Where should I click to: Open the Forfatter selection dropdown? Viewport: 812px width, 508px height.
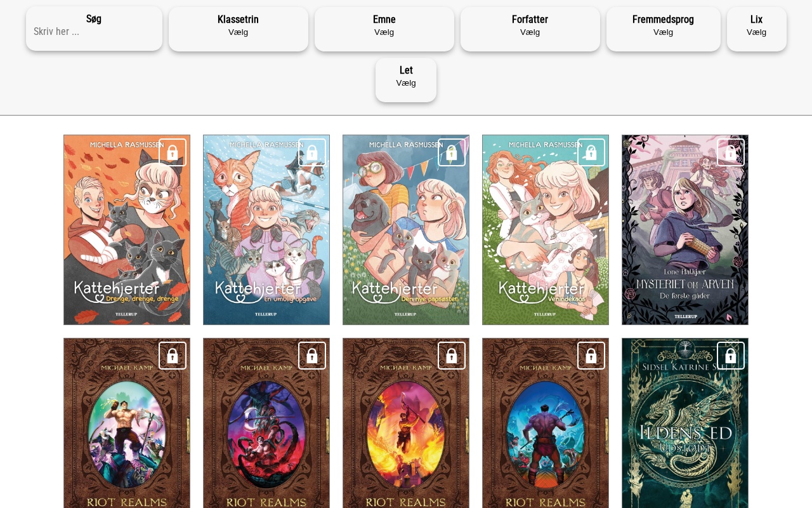point(530,29)
